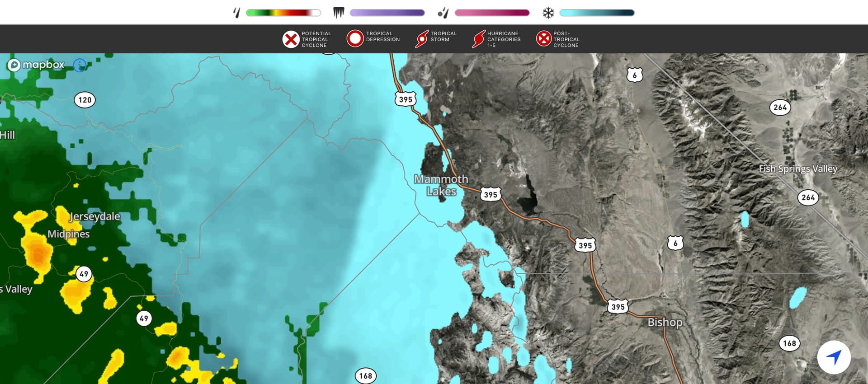868x384 pixels.
Task: Click the green-to-red rain intensity scale
Action: point(283,13)
